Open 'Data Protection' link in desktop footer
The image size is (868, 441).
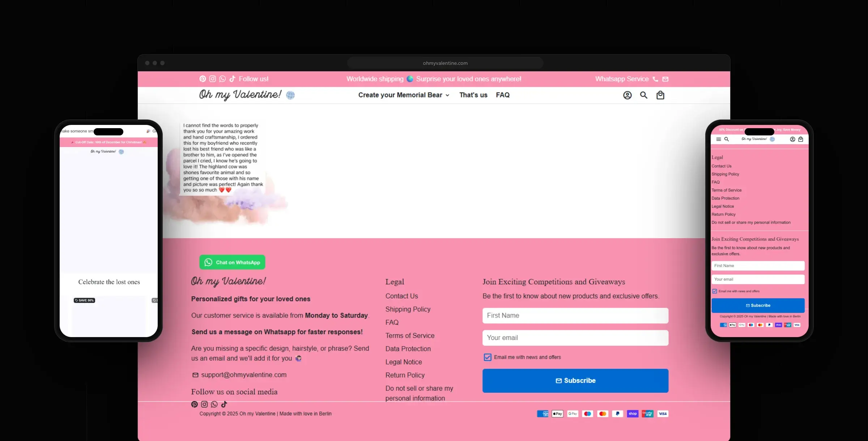point(408,349)
